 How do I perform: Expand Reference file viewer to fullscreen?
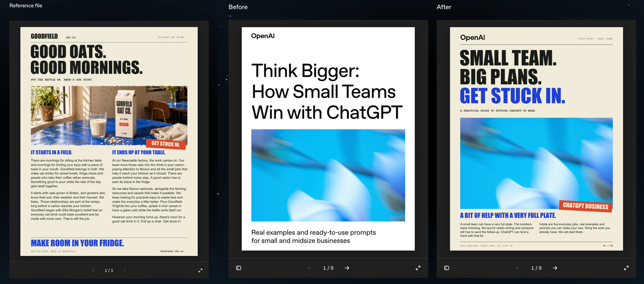coord(200,270)
